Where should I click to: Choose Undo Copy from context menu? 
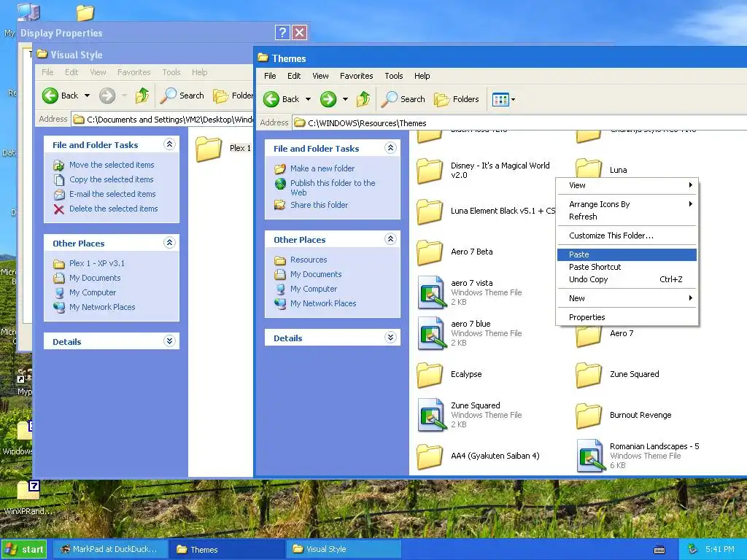tap(627, 279)
